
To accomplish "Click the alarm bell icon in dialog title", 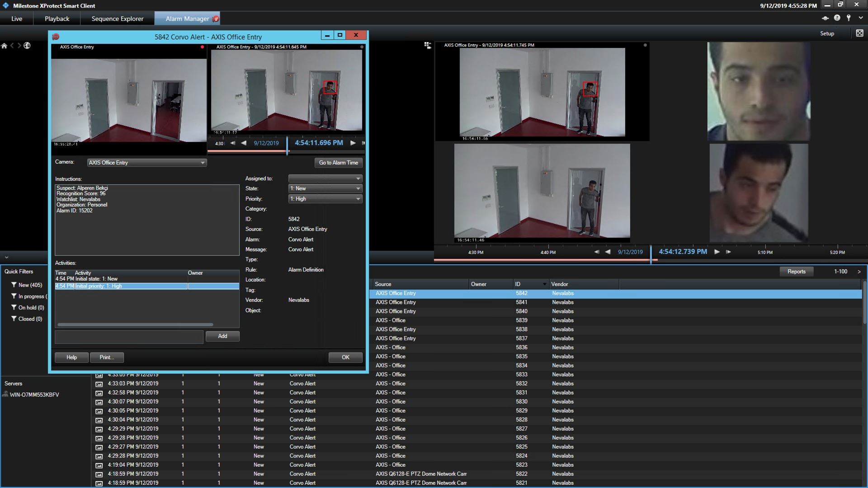I will coord(56,37).
